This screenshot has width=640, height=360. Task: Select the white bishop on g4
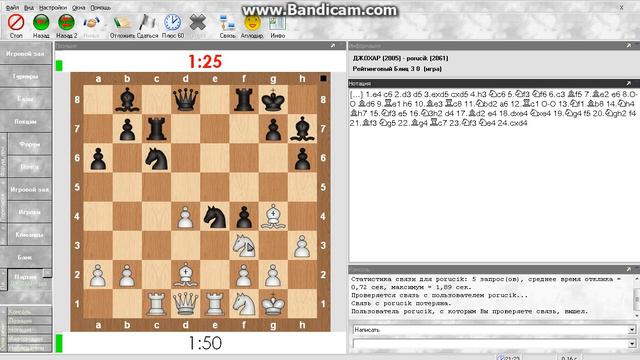[273, 216]
